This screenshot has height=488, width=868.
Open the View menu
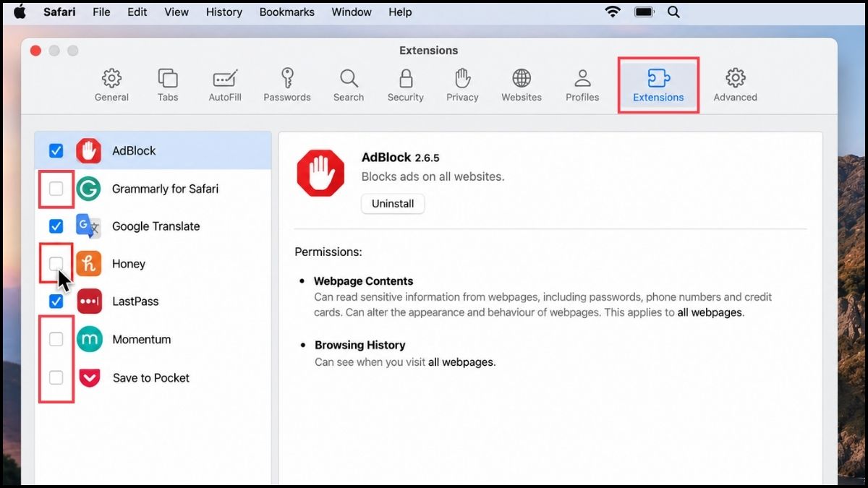tap(176, 12)
